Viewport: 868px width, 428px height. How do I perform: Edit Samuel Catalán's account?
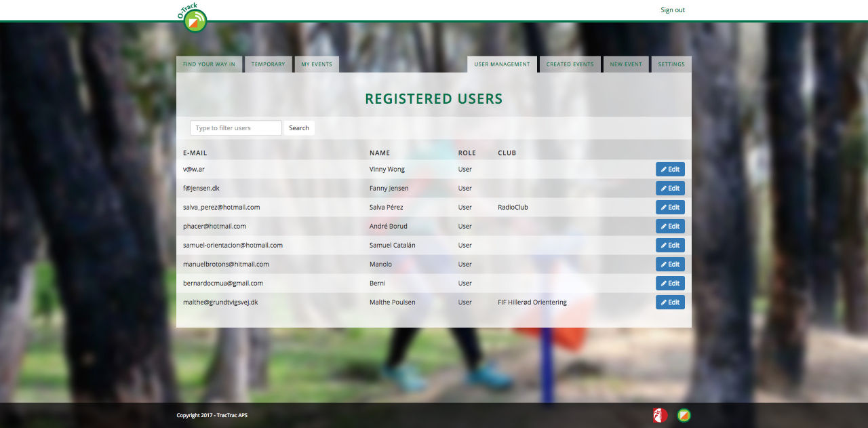click(670, 246)
